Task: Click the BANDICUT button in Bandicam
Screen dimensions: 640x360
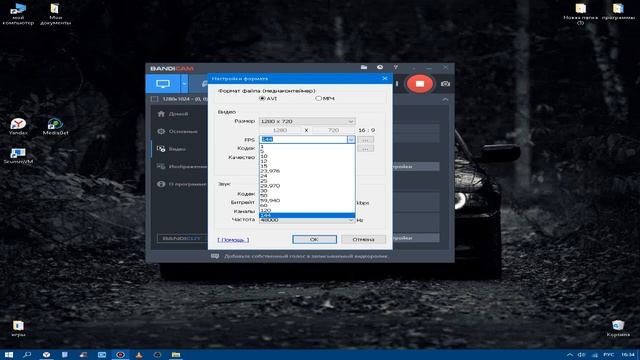Action: [182, 238]
